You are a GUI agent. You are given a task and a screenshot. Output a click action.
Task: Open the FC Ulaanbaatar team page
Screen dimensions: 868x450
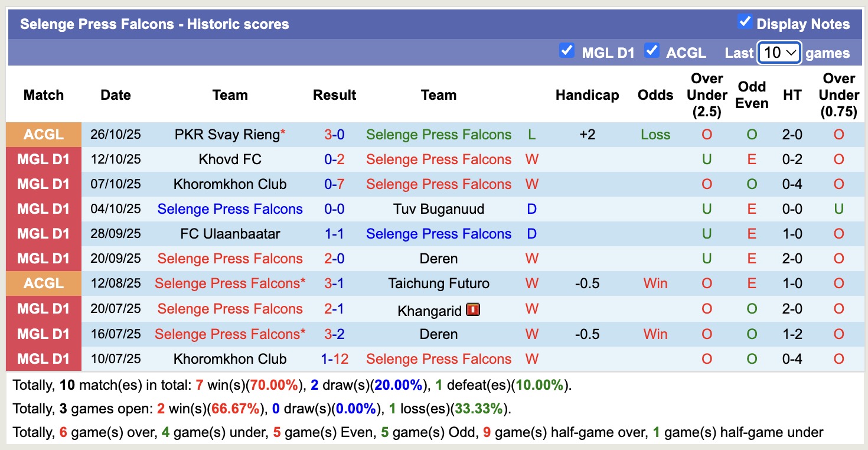pos(230,233)
